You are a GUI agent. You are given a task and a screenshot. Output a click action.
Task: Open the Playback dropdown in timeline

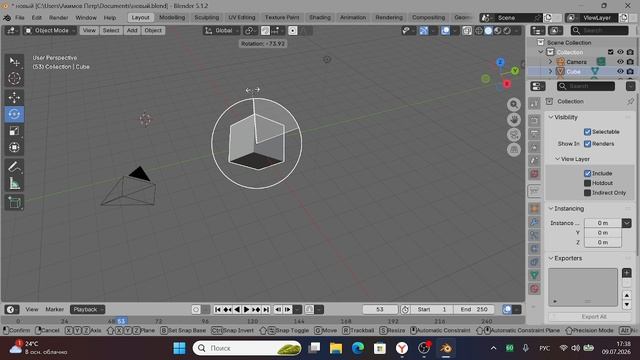click(87, 309)
